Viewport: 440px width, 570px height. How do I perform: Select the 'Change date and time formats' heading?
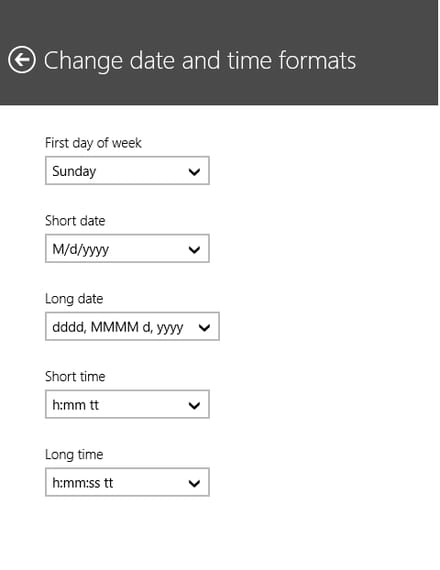coord(200,61)
